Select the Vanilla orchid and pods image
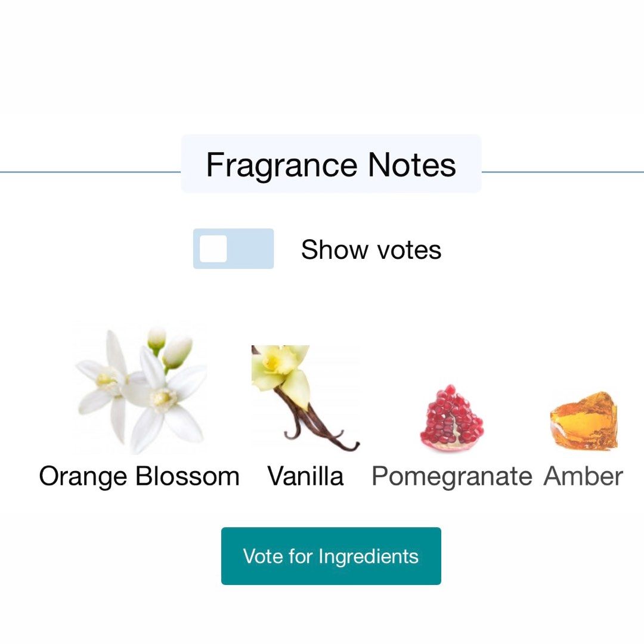644x644 pixels. (305, 398)
